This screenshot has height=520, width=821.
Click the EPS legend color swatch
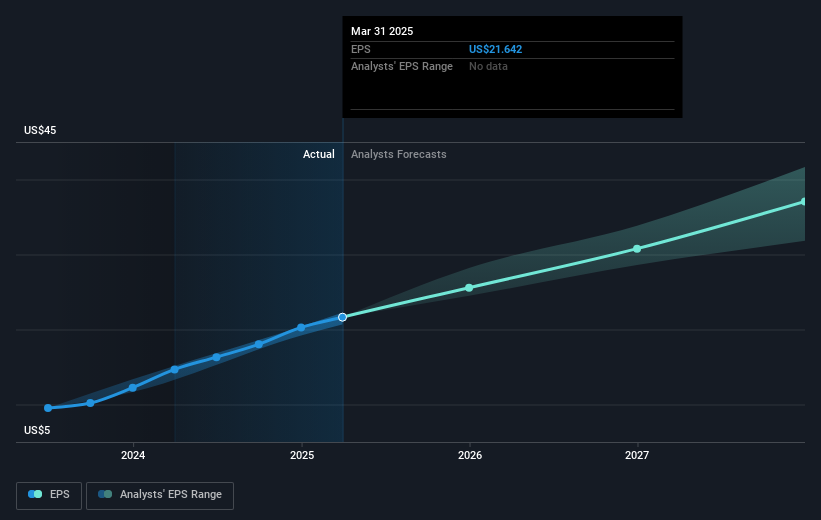(35, 494)
